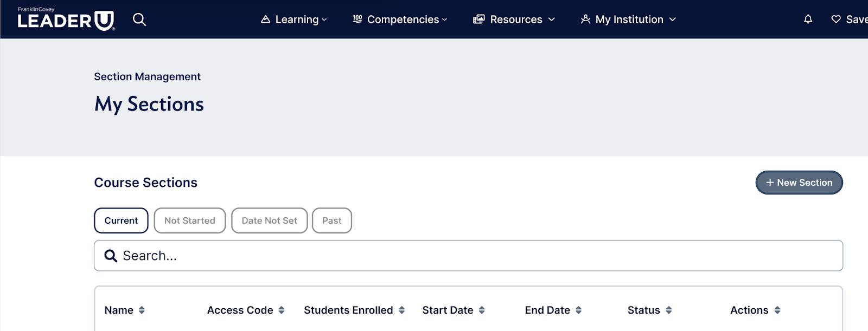Sort by Students Enrolled arrows
The height and width of the screenshot is (331, 868).
click(401, 310)
